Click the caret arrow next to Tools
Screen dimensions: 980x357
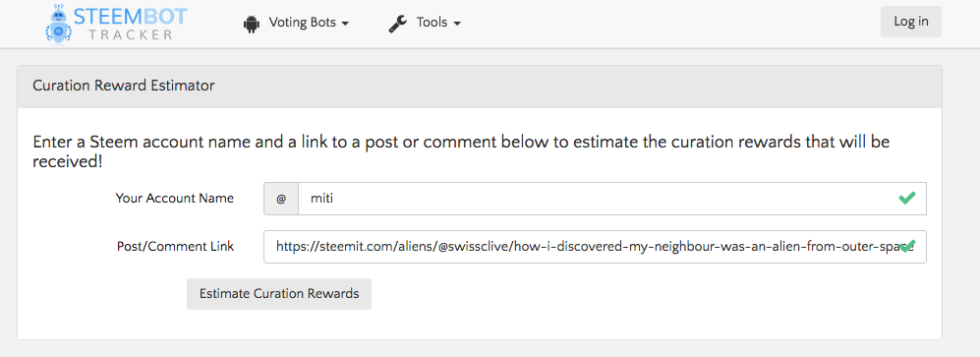457,24
